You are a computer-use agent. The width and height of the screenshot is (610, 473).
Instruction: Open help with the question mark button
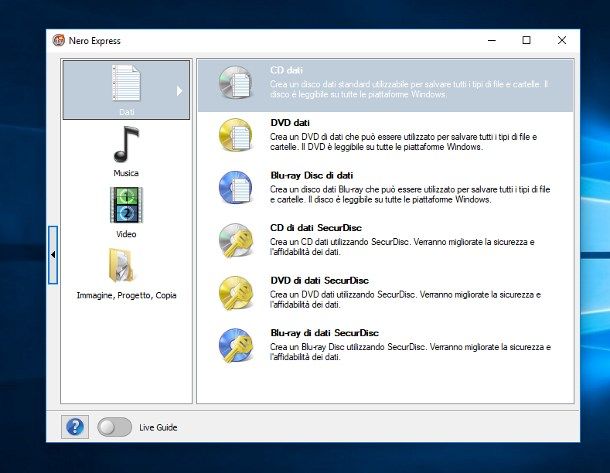coord(75,427)
